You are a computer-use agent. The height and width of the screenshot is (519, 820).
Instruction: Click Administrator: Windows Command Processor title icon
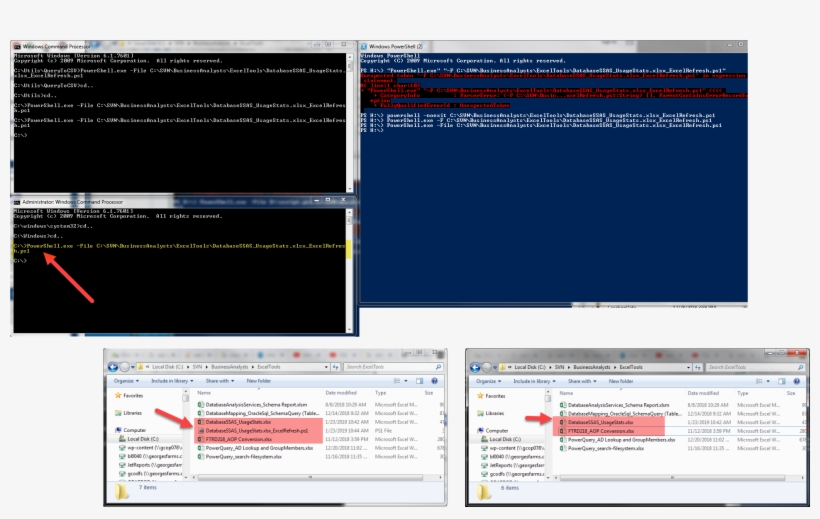[17, 202]
